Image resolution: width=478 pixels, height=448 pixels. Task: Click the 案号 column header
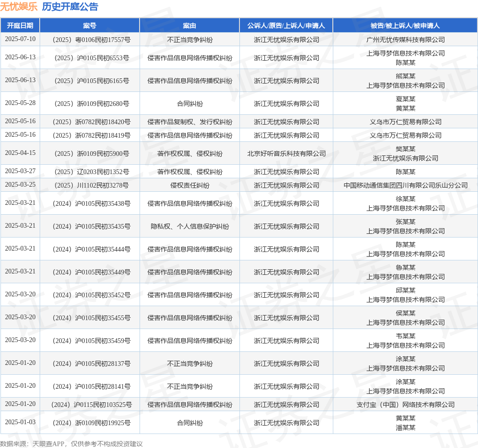pyautogui.click(x=90, y=26)
